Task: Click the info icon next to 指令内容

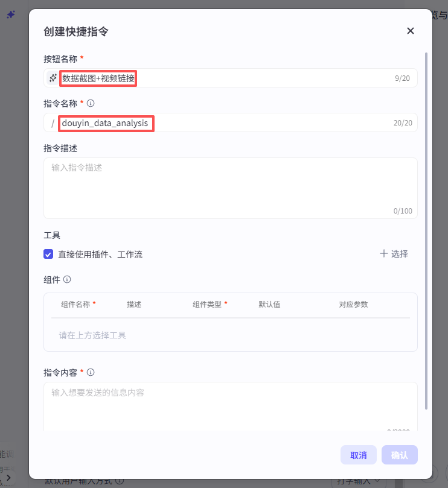Action: [x=91, y=372]
